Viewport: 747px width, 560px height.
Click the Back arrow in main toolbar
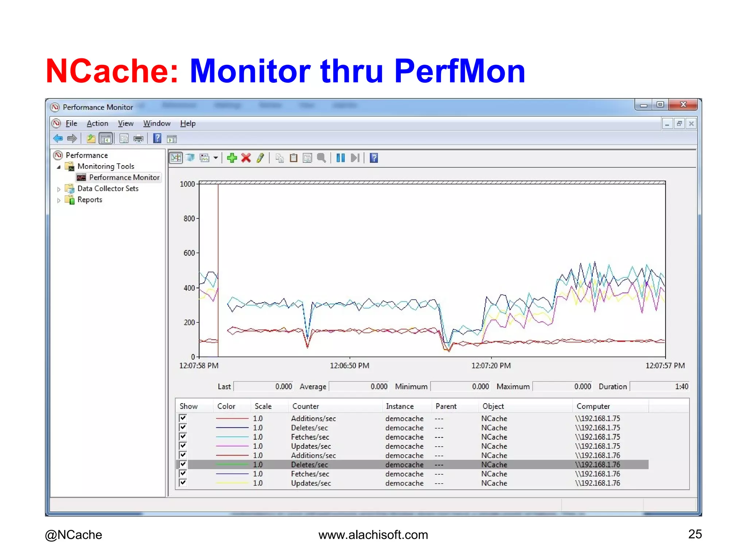(58, 139)
